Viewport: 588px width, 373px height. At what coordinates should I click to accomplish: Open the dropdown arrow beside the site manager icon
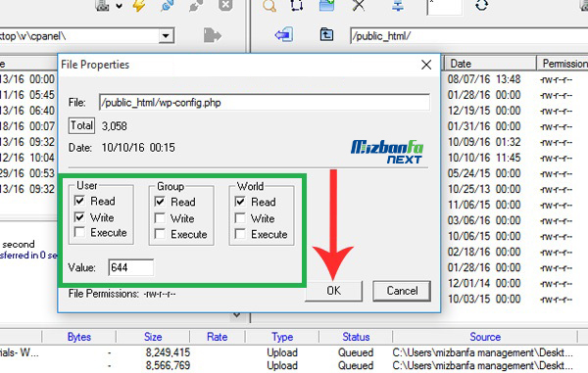[x=119, y=6]
